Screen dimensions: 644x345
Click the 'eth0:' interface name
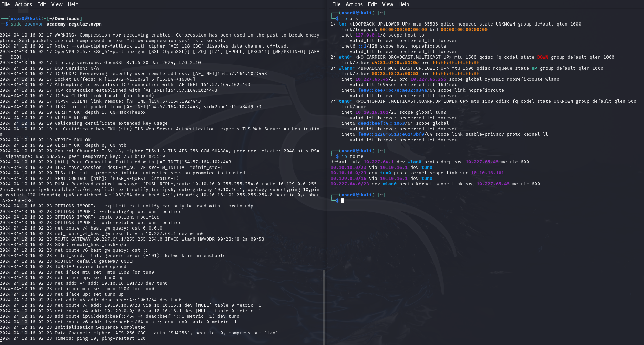tap(346, 57)
